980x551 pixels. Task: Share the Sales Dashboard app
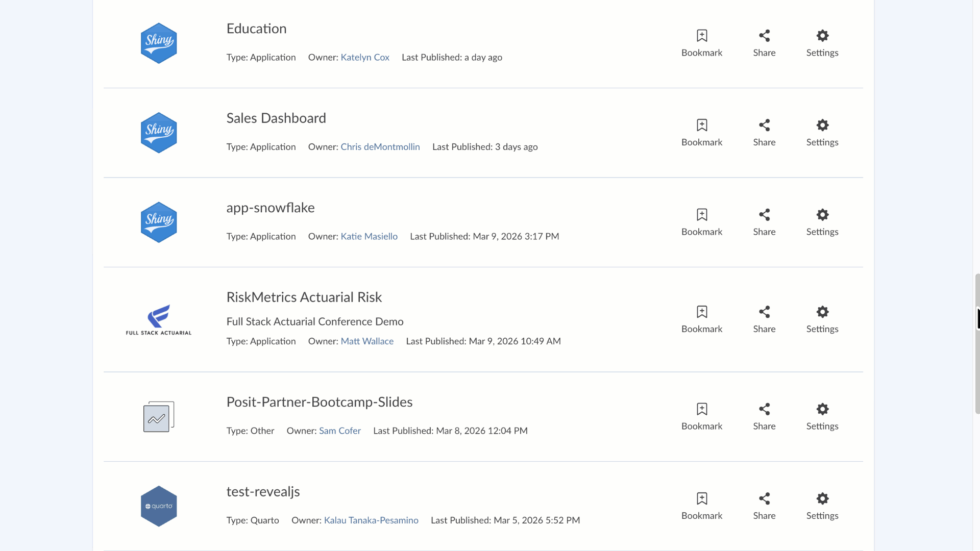tap(764, 126)
